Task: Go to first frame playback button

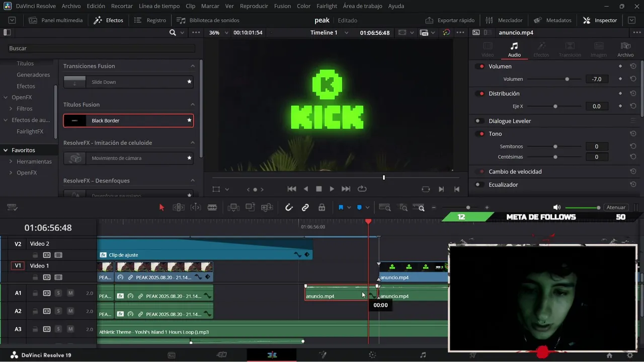Action: click(292, 189)
